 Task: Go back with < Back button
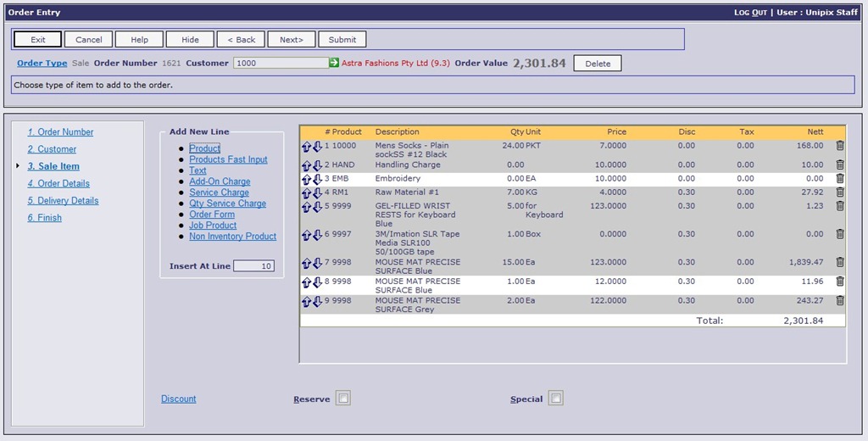coord(241,39)
